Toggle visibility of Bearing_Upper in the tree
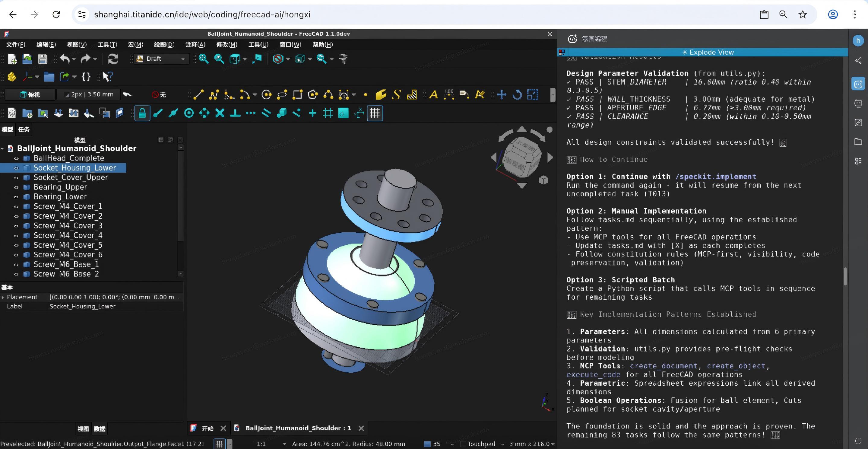 tap(16, 187)
